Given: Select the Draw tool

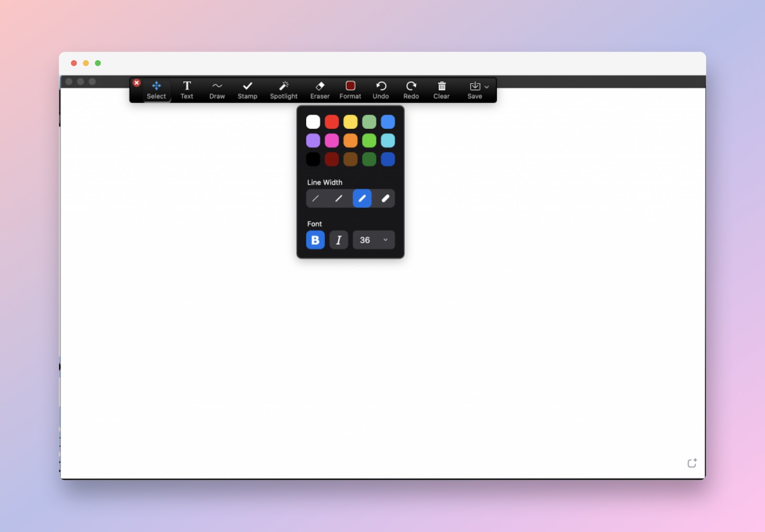Looking at the screenshot, I should pyautogui.click(x=217, y=90).
